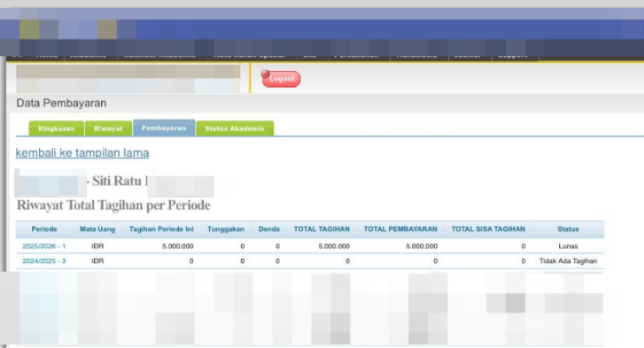Click the Denda column header
This screenshot has height=348, width=644.
click(269, 230)
